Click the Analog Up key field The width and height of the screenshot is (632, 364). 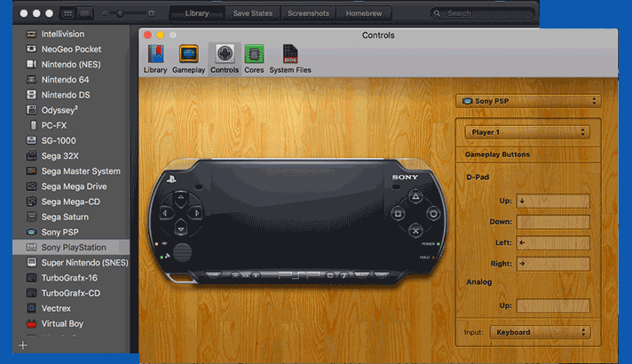553,305
